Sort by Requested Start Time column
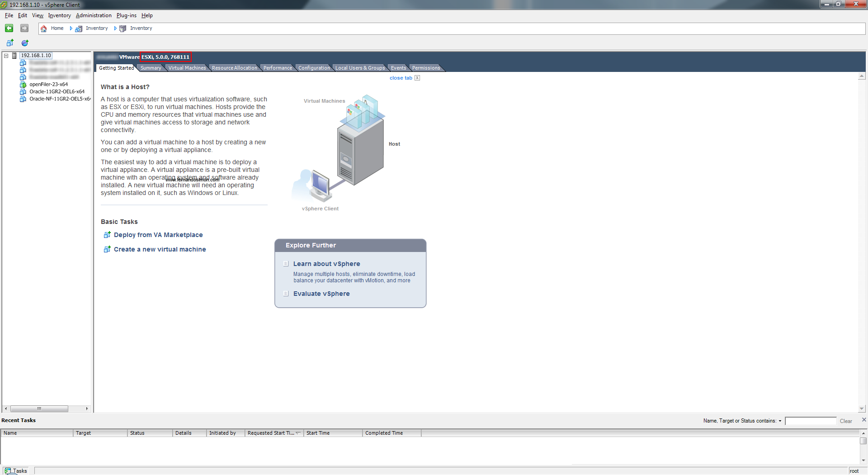Viewport: 868px width, 475px height. pos(274,433)
